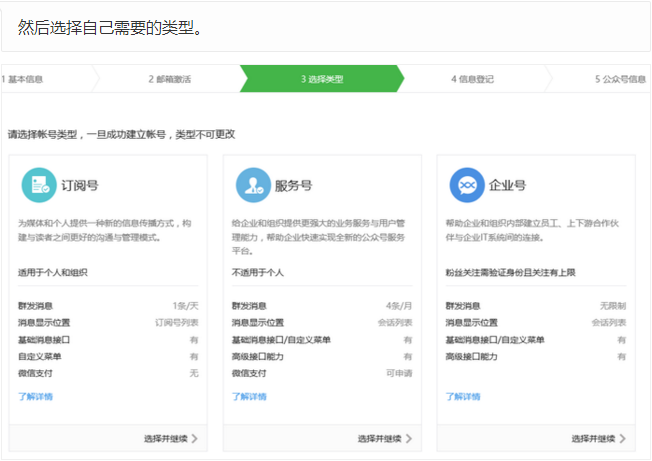Viewport: 652px width, 461px height.
Task: Click the 4条/月 group message value
Action: tap(399, 306)
